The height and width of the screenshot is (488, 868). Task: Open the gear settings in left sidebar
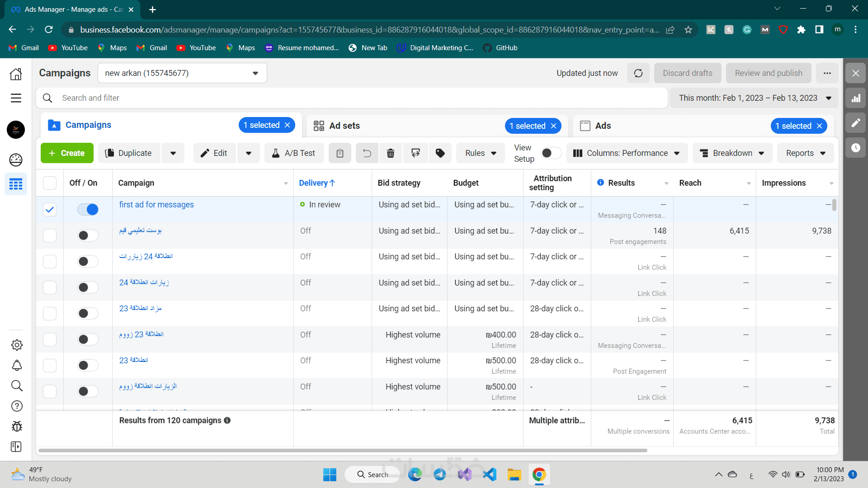17,345
